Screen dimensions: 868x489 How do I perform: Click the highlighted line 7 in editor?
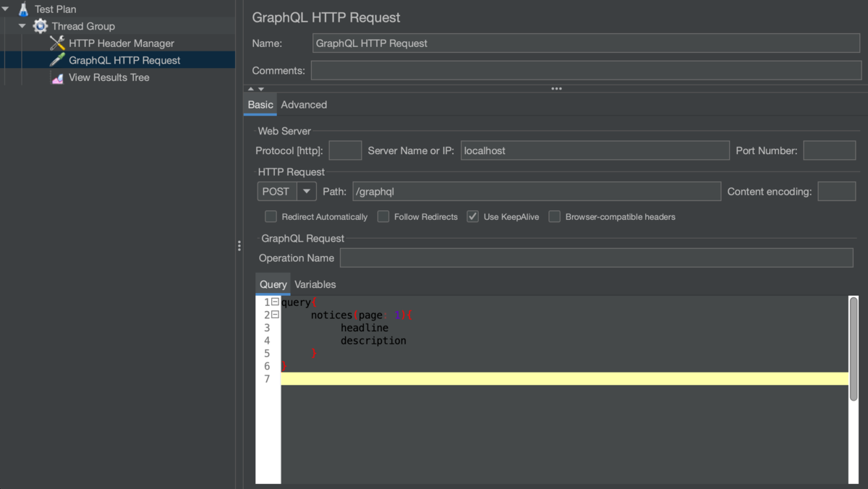(x=564, y=379)
